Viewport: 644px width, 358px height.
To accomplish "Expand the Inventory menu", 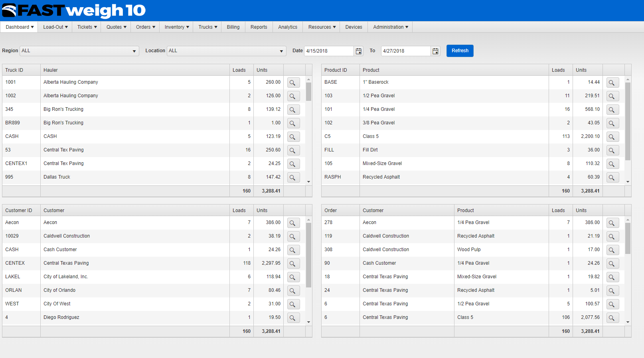I will [x=177, y=27].
